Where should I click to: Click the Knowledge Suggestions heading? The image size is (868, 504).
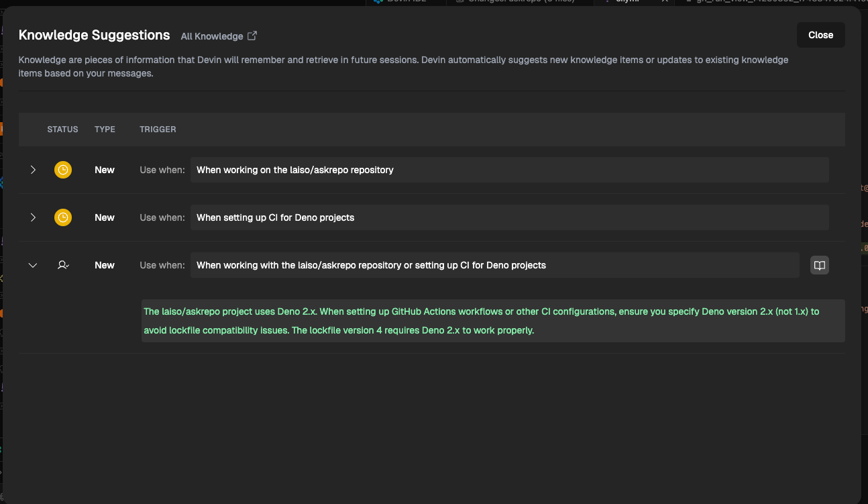[95, 35]
